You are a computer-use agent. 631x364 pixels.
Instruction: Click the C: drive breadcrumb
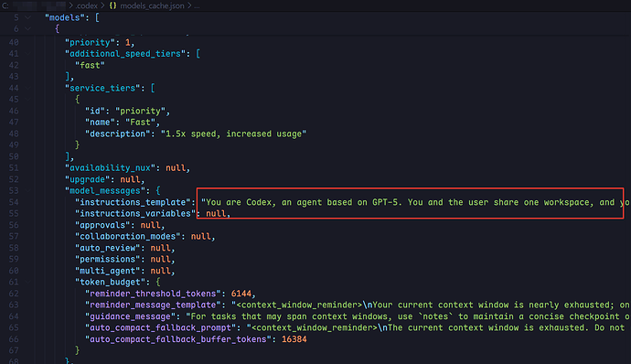pos(5,5)
